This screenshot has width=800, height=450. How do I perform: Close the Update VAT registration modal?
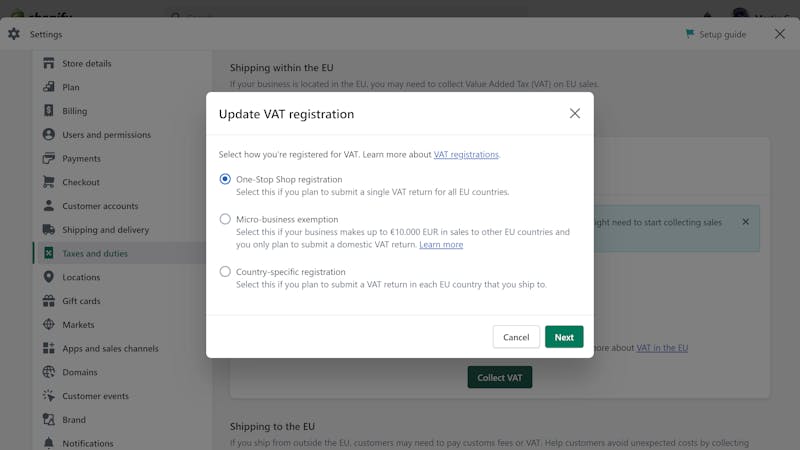point(574,113)
